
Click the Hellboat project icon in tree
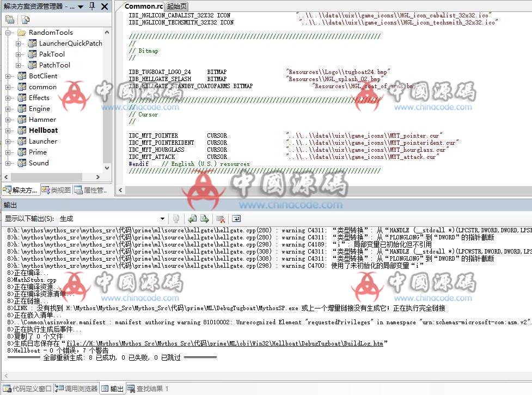point(22,131)
